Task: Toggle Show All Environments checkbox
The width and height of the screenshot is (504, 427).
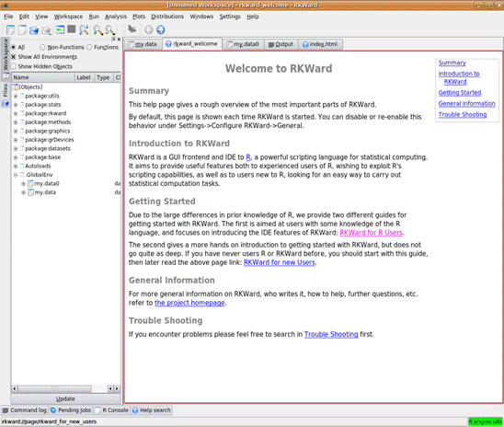Action: point(13,57)
